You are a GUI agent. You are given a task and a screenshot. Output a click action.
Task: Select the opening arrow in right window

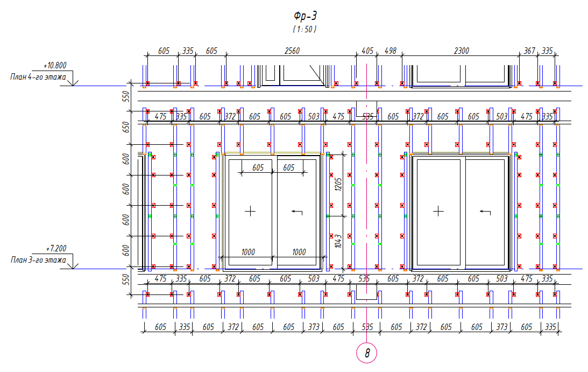(485, 212)
